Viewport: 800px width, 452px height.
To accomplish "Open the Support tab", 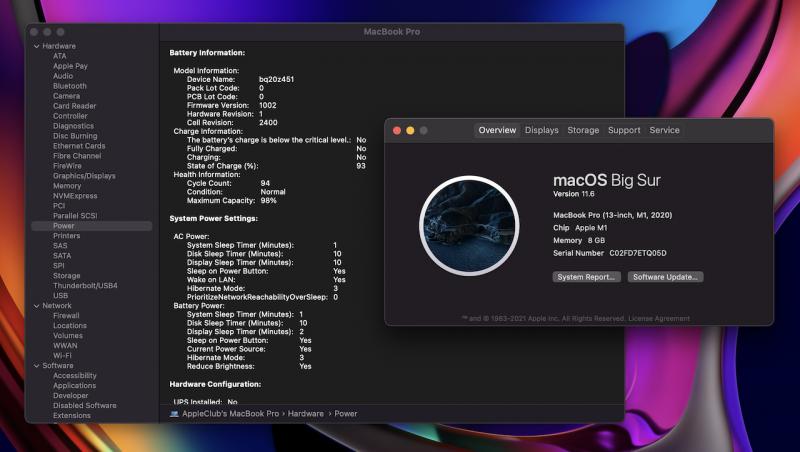I will [x=624, y=130].
